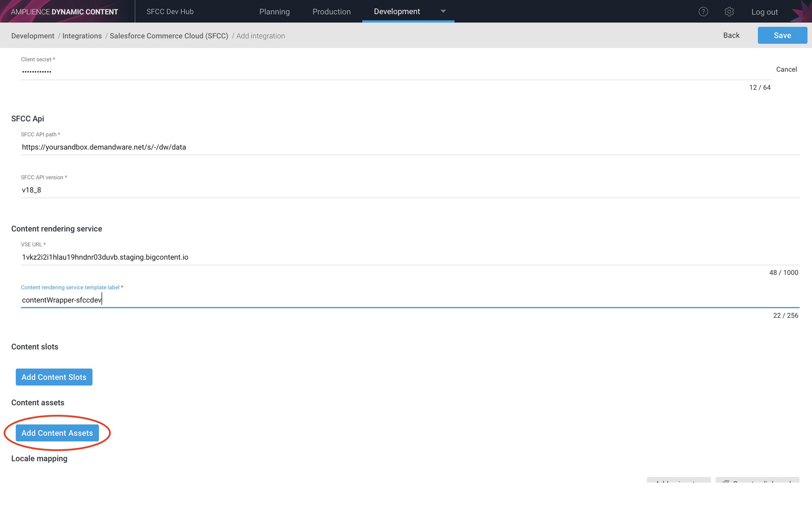Click the SFCC Api heading
Viewport: 812px width, 508px height.
click(x=28, y=118)
